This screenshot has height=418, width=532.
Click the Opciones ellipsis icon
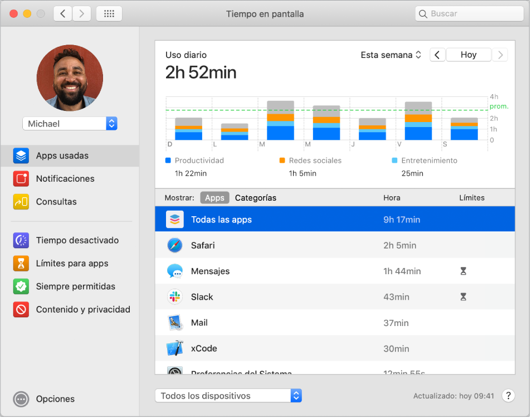pyautogui.click(x=21, y=399)
